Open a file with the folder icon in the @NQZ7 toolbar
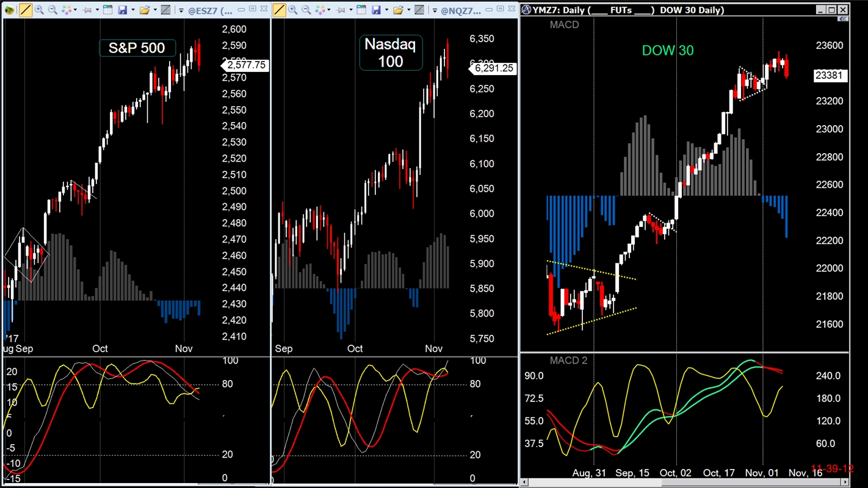Image resolution: width=868 pixels, height=488 pixels. (399, 10)
